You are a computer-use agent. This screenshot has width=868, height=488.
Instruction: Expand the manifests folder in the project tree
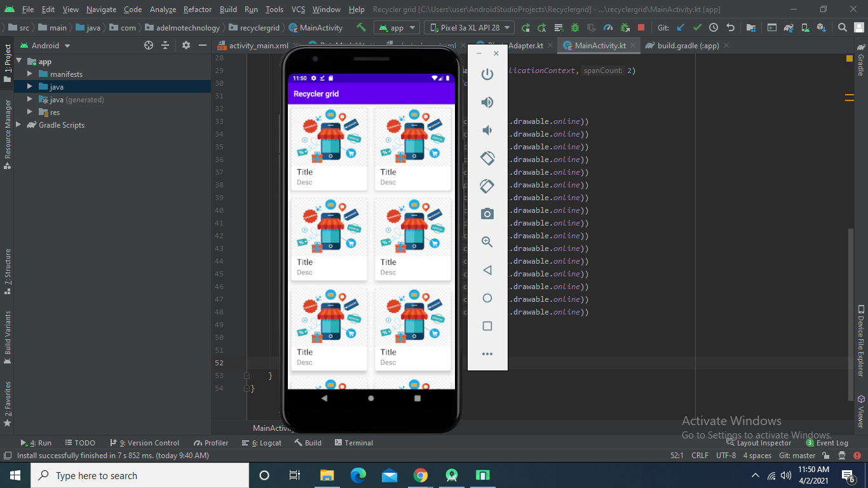tap(28, 74)
